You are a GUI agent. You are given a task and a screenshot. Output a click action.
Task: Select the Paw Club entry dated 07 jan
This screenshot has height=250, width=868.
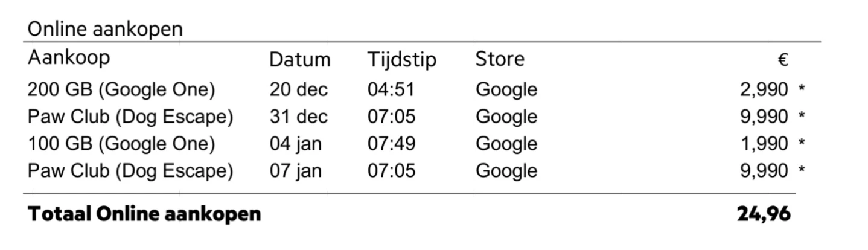click(x=130, y=171)
